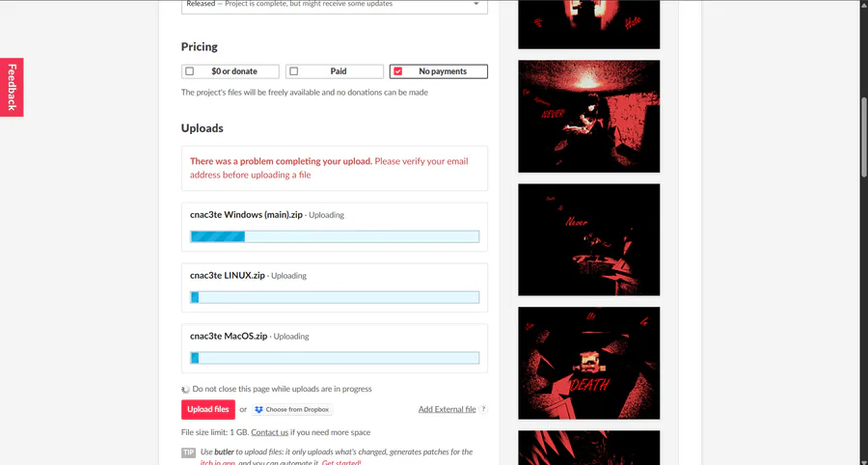This screenshot has width=868, height=465.
Task: Click the butler tip text
Action: click(337, 456)
